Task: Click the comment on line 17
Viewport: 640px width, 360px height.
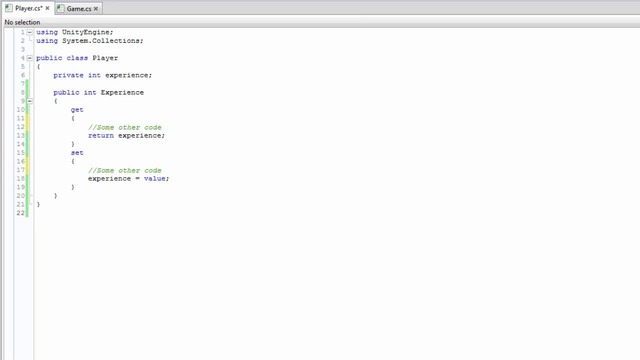Action: (x=125, y=170)
